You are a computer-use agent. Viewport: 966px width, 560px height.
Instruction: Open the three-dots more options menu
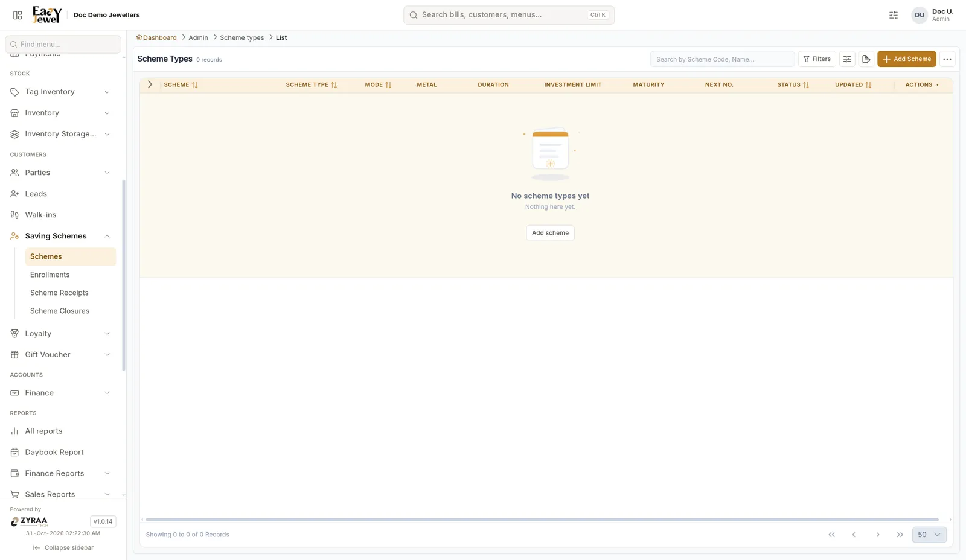pyautogui.click(x=947, y=59)
